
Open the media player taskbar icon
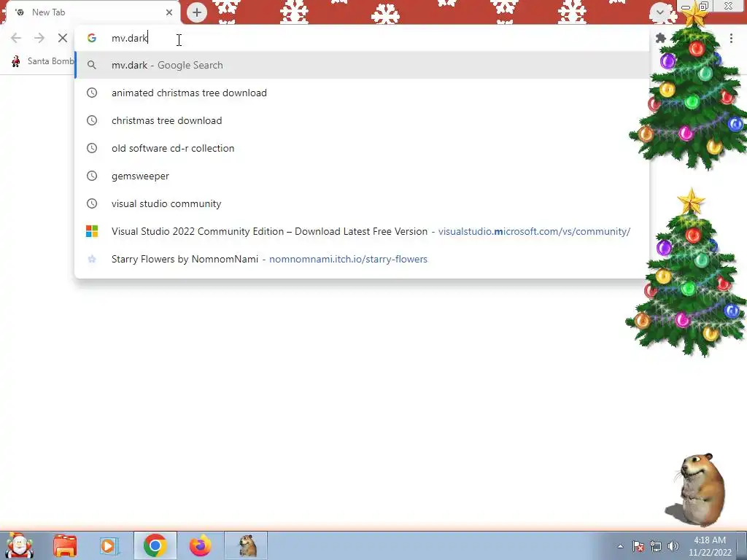[x=109, y=545]
